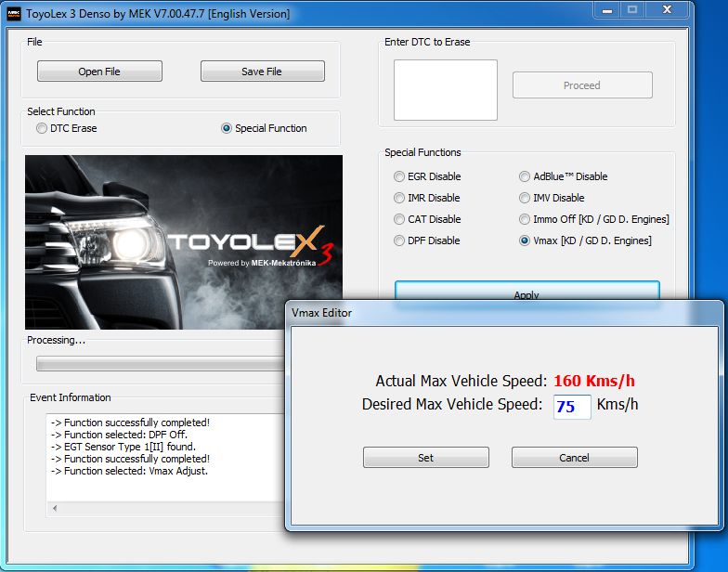This screenshot has height=572, width=728.
Task: Choose CAT Disable option
Action: [399, 219]
